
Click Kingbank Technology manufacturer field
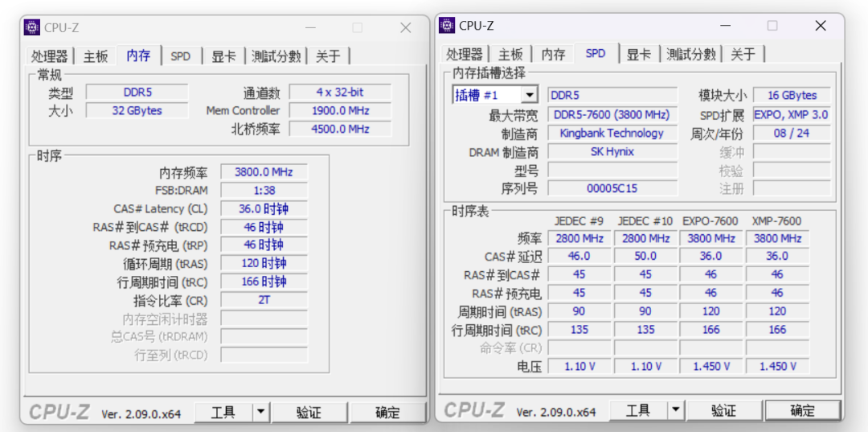[x=612, y=133]
